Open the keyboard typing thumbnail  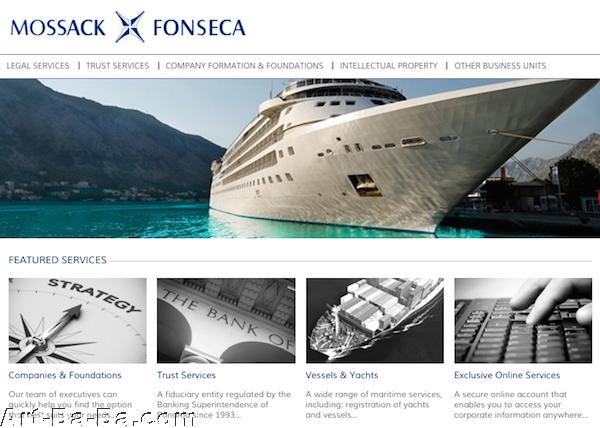pos(523,321)
